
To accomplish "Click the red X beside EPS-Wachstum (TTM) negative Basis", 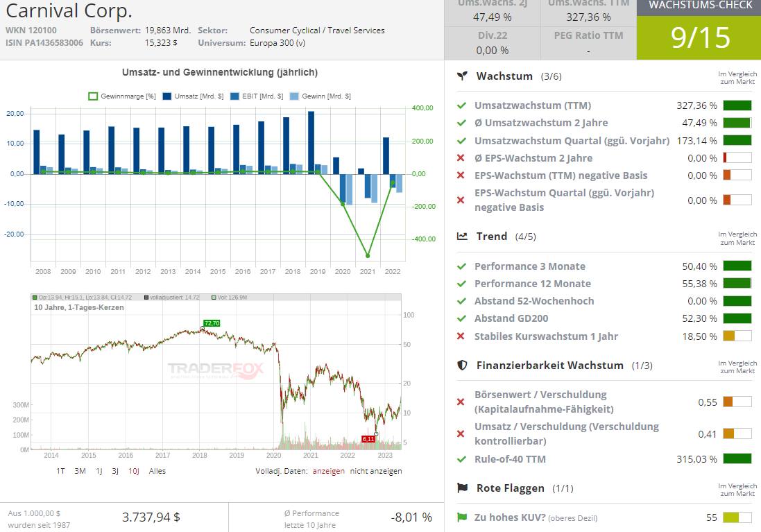I will click(x=461, y=175).
